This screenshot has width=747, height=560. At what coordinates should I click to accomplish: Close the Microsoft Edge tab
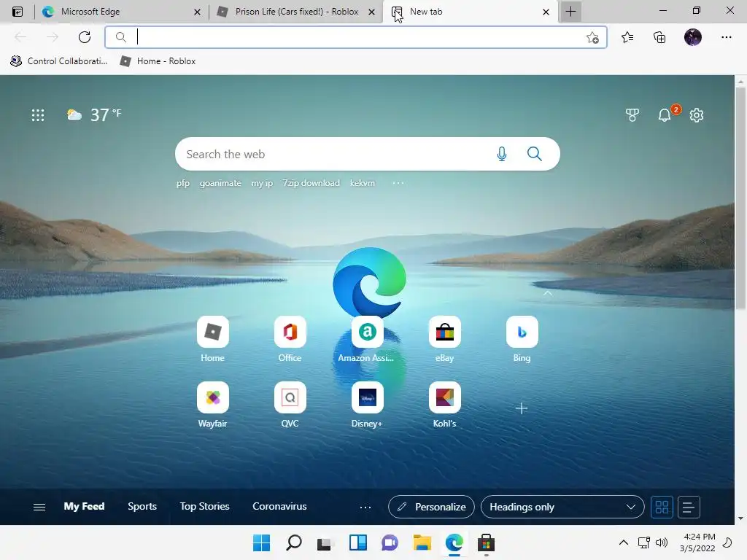[x=197, y=12]
